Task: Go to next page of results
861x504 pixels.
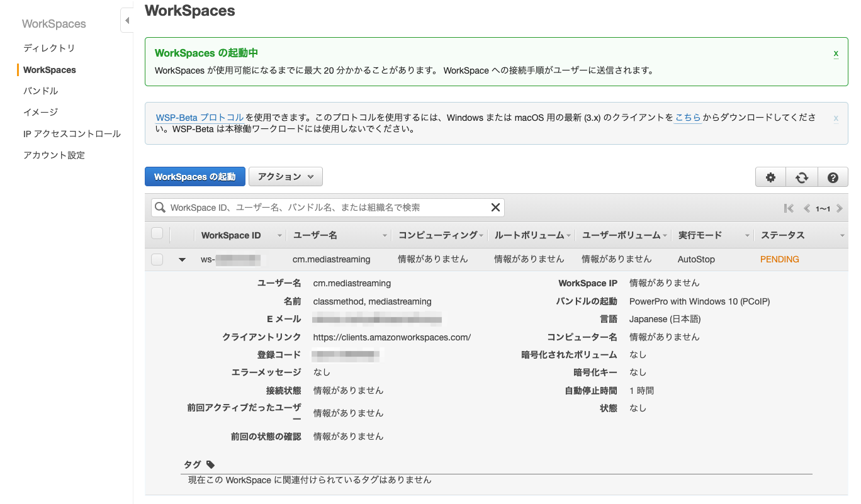Action: click(840, 208)
